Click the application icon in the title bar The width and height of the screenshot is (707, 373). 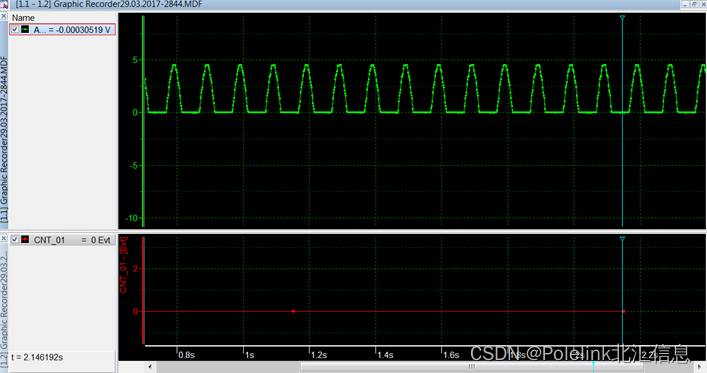(x=4, y=5)
